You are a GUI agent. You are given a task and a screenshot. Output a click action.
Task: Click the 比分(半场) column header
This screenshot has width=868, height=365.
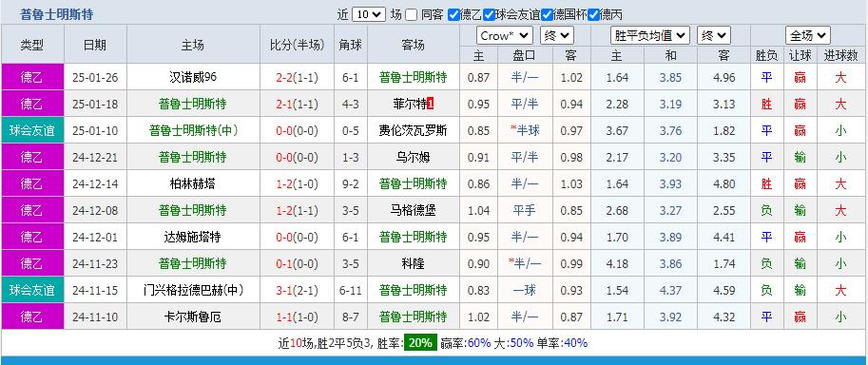click(297, 45)
